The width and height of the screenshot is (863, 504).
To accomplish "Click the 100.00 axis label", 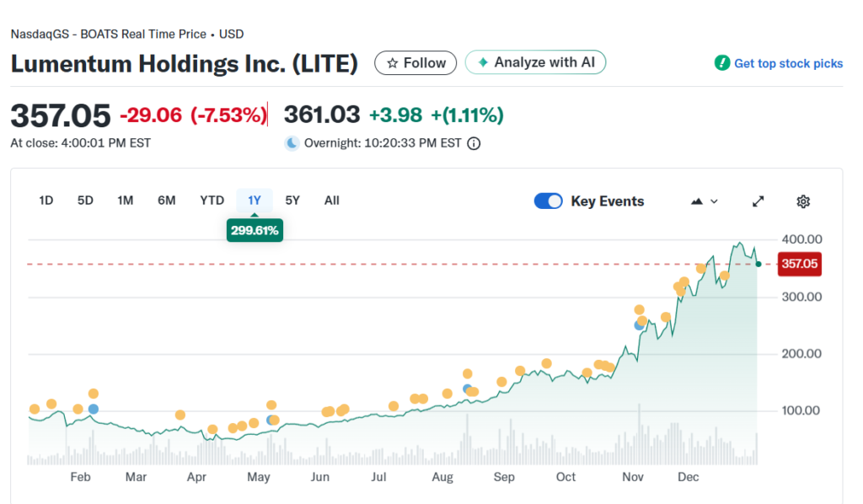I will click(x=801, y=410).
